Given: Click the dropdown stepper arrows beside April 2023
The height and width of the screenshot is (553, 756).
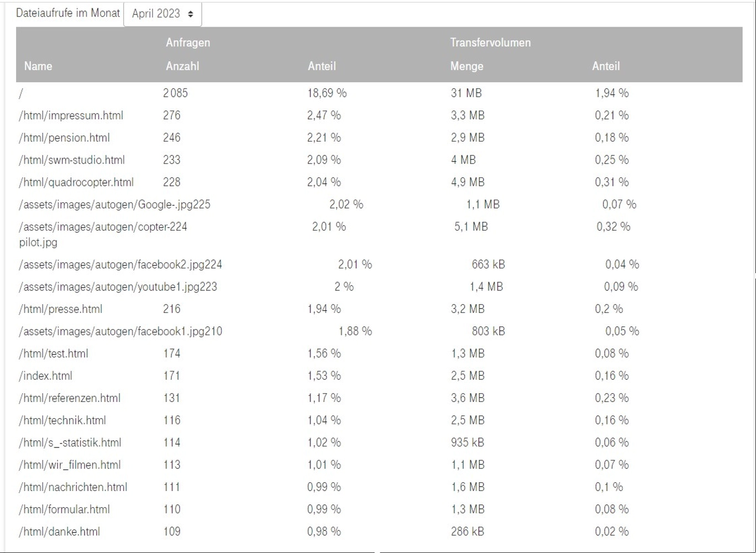Looking at the screenshot, I should (x=190, y=13).
